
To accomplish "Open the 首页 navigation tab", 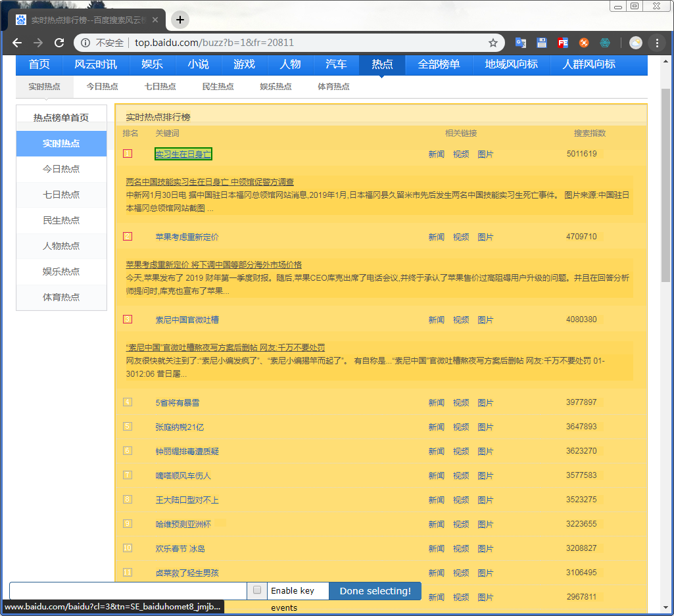I will (x=39, y=64).
